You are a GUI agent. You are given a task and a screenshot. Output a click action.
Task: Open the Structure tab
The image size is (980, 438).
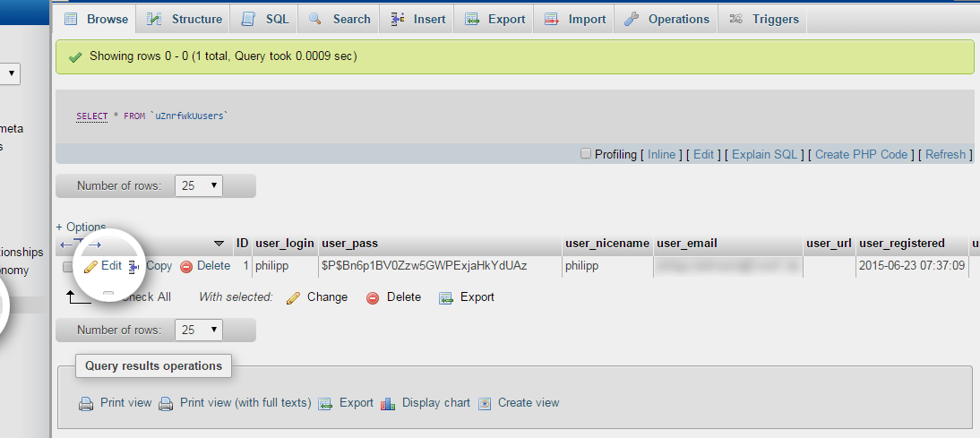click(184, 20)
